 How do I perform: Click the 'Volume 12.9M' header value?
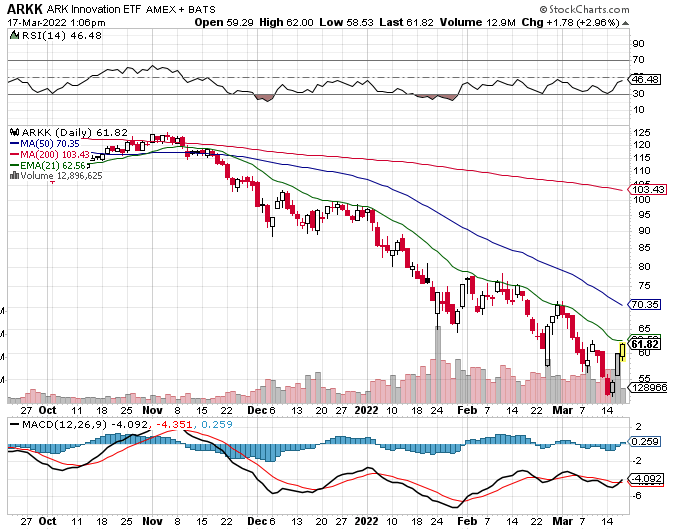tap(478, 23)
